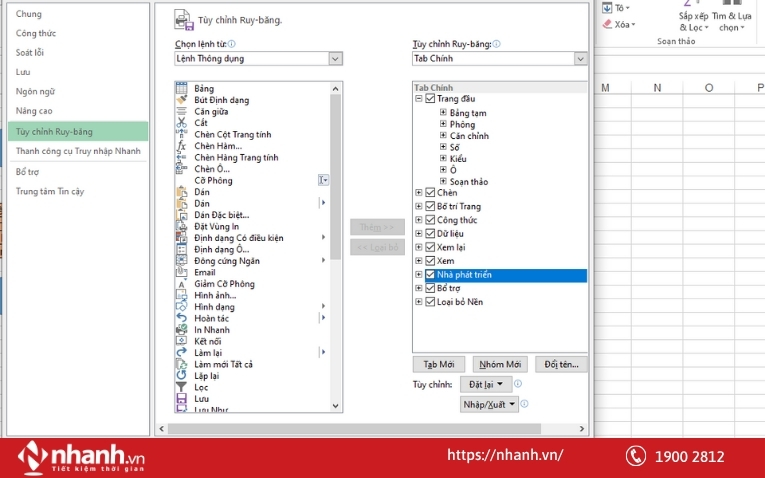The height and width of the screenshot is (478, 765).
Task: Select the Cắt scissors icon
Action: 181,123
